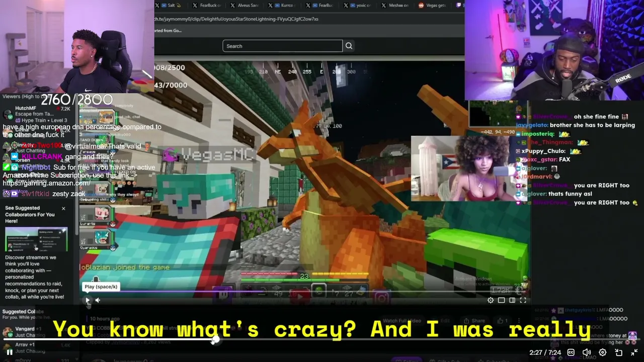The width and height of the screenshot is (644, 362).
Task: Click the thumbs-up like button under the clip
Action: click(503, 321)
